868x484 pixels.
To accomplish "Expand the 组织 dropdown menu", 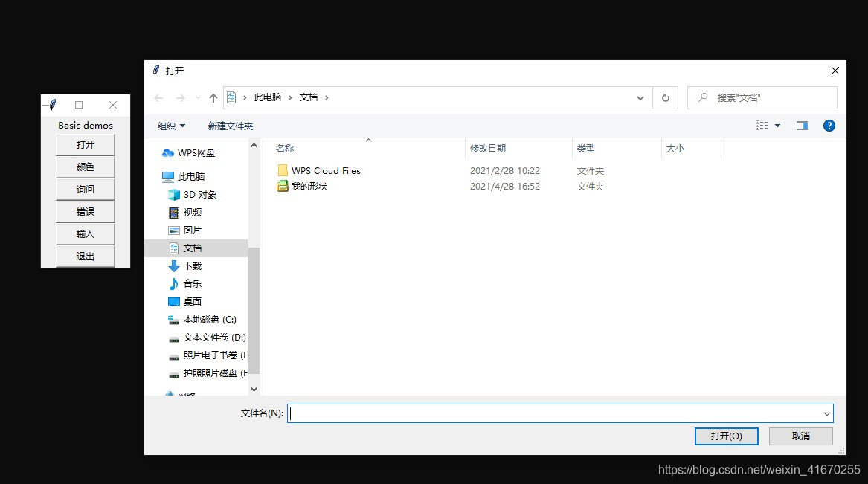I will coord(171,126).
